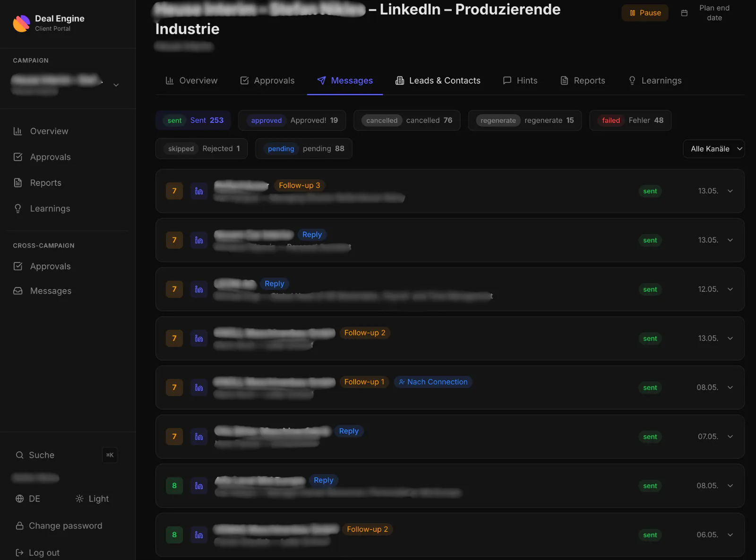Click the Follow-up 3 tag
This screenshot has height=560, width=756.
point(300,185)
